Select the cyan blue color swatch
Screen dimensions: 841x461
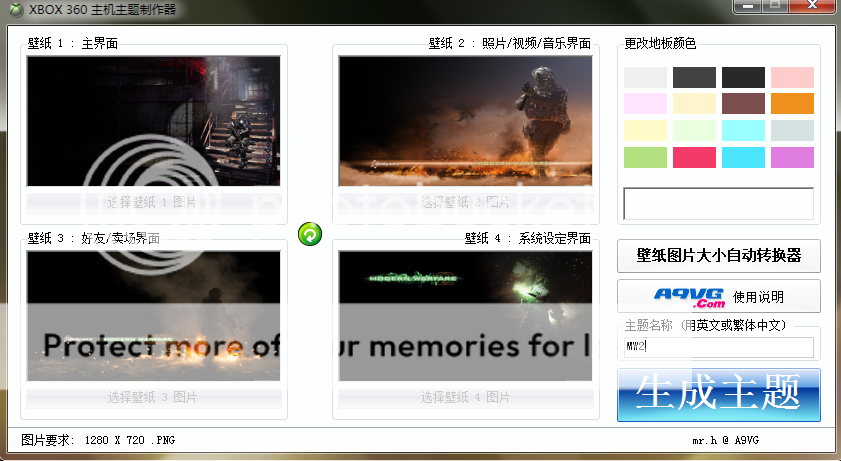pyautogui.click(x=743, y=158)
